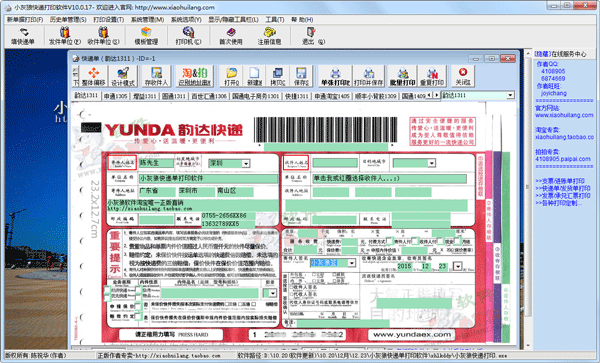Open xiaohuilang.taobao.com store link
The image size is (600, 363).
pyautogui.click(x=564, y=137)
